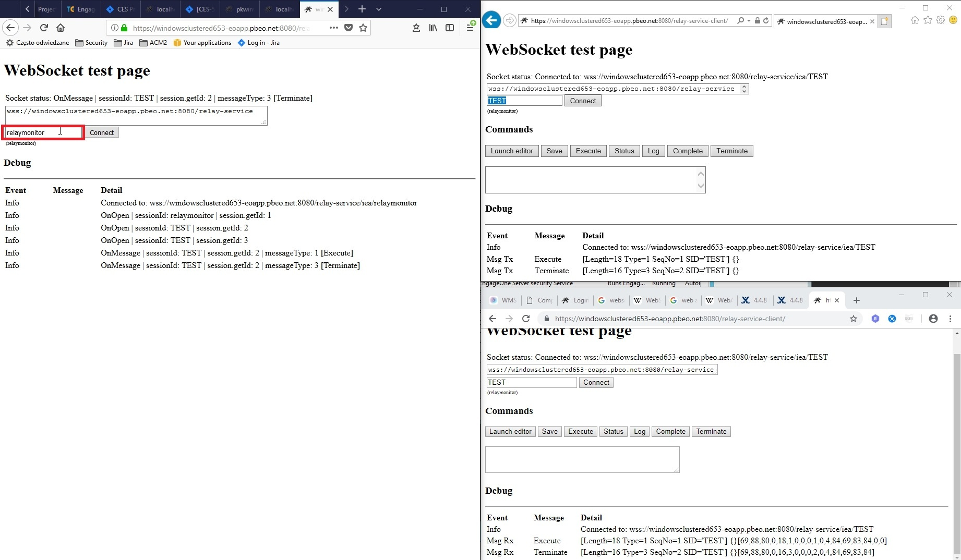This screenshot has width=961, height=560.
Task: Click the relaymonitor session ID input field
Action: click(x=43, y=133)
